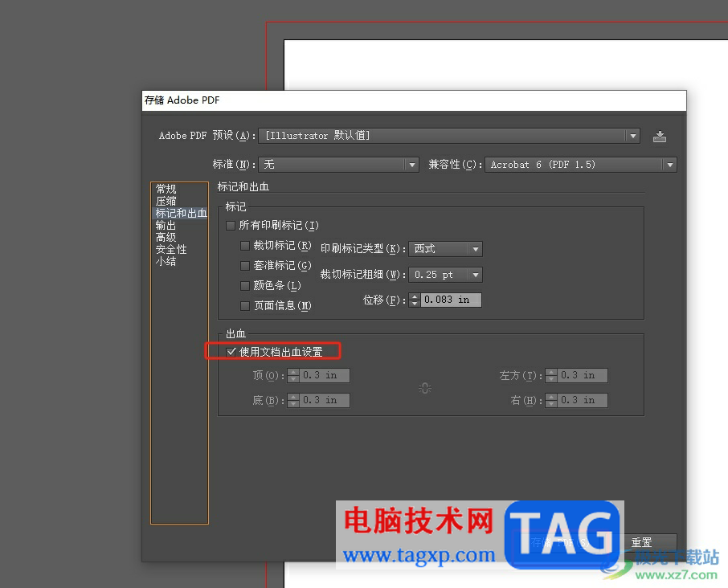This screenshot has width=728, height=588.
Task: Click the save preset icon
Action: pyautogui.click(x=659, y=137)
